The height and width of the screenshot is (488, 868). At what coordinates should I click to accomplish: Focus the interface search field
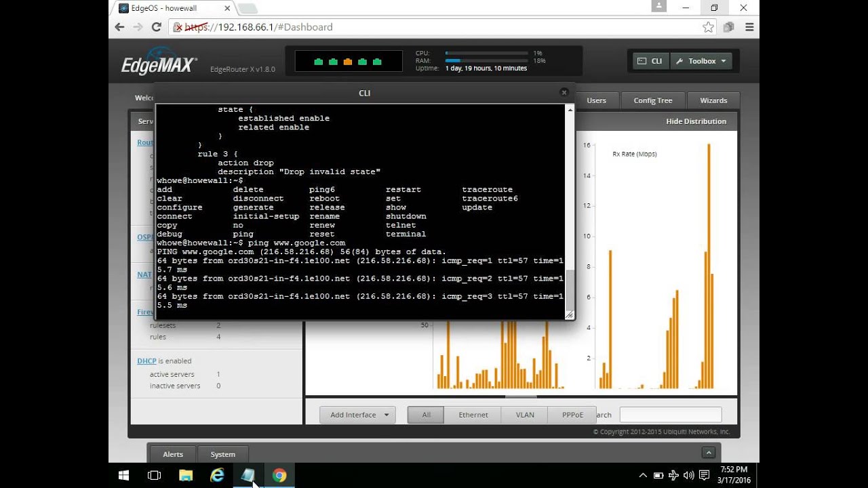[671, 415]
